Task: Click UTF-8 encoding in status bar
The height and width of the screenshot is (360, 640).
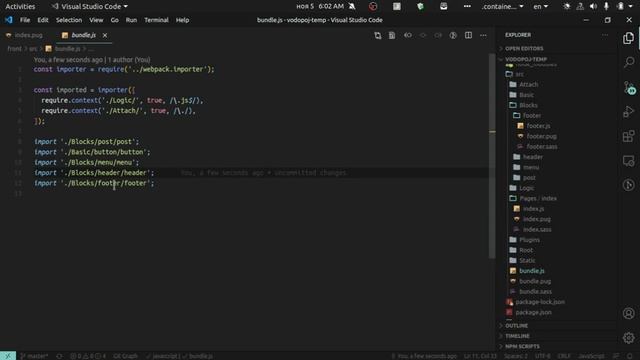Action: (542, 356)
